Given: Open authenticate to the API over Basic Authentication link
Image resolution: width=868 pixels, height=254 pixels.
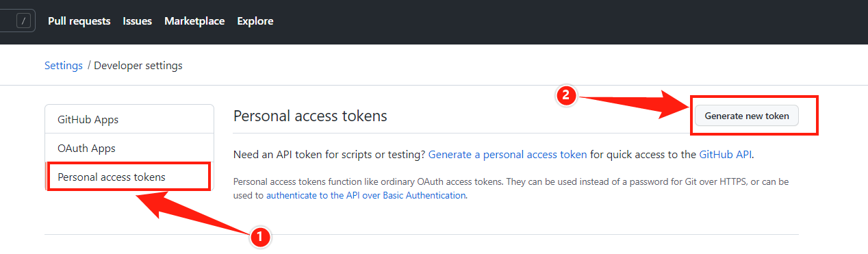Looking at the screenshot, I should pos(366,195).
